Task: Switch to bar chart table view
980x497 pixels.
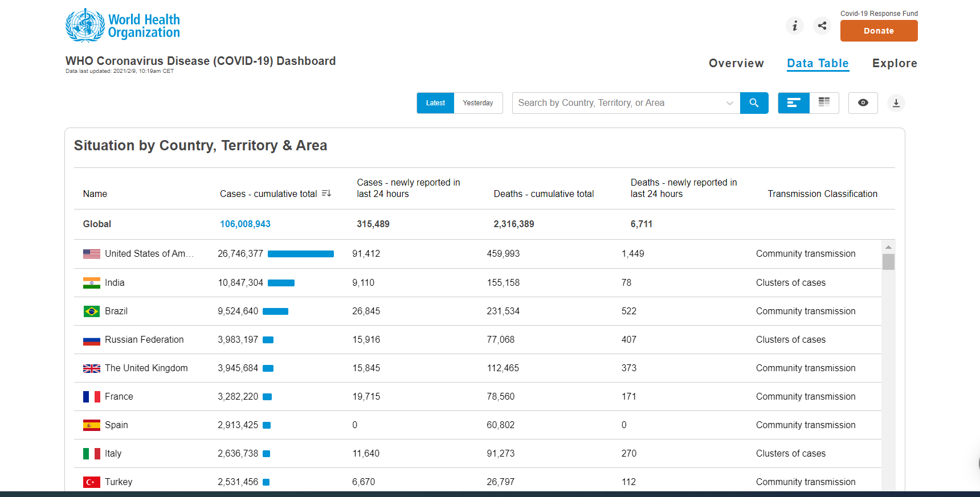Action: coord(794,103)
